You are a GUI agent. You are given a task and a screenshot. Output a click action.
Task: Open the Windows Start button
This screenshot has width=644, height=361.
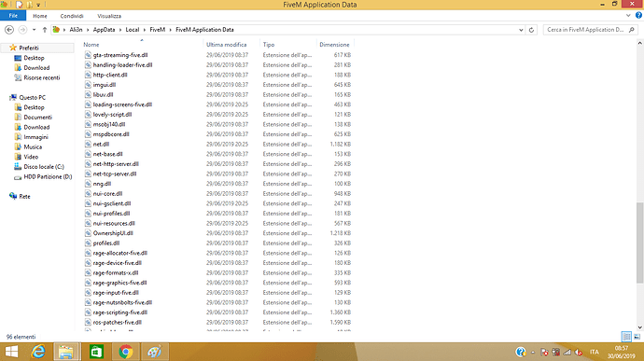[11, 352]
